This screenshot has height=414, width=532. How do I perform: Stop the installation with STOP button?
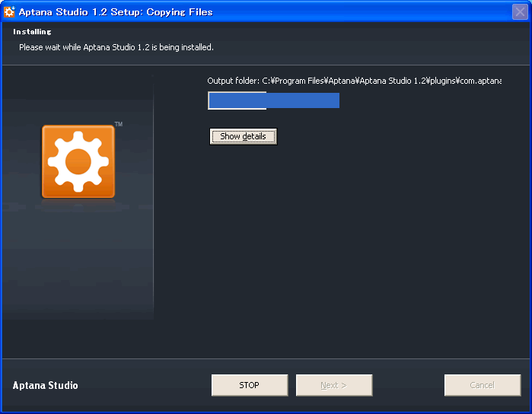coord(250,385)
